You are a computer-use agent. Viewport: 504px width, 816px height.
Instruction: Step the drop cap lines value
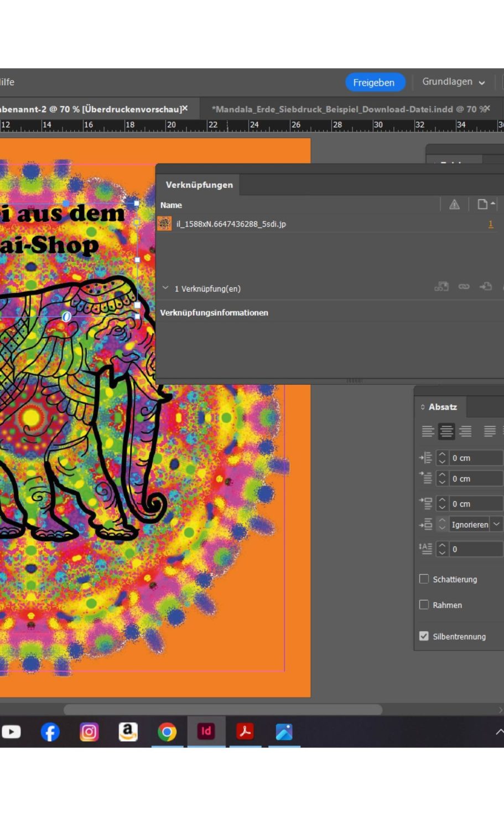tap(442, 549)
